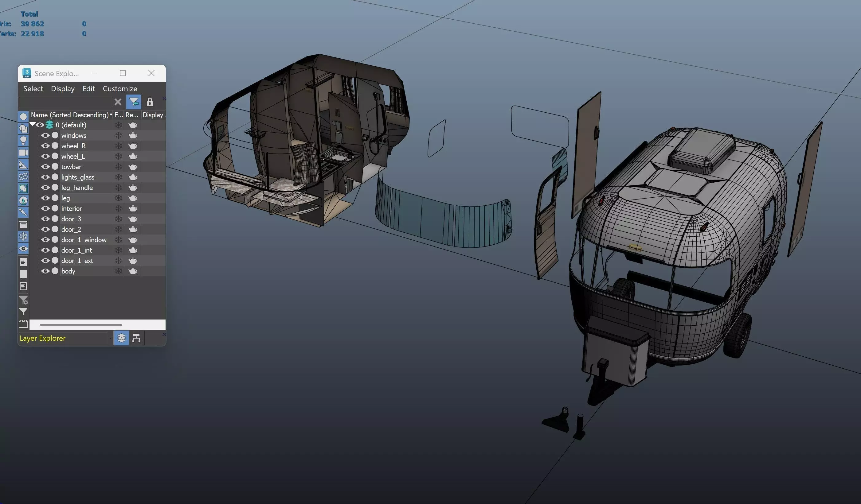
Task: Click the Re... renderable column header
Action: click(x=132, y=115)
